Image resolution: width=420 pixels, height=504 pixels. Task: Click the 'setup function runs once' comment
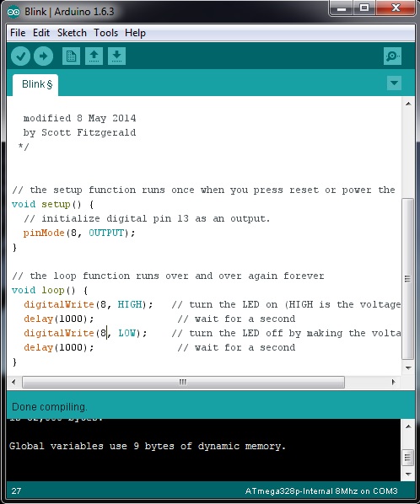203,190
